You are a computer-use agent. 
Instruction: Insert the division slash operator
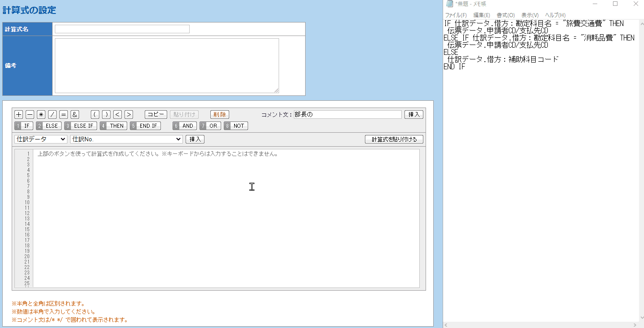click(53, 114)
